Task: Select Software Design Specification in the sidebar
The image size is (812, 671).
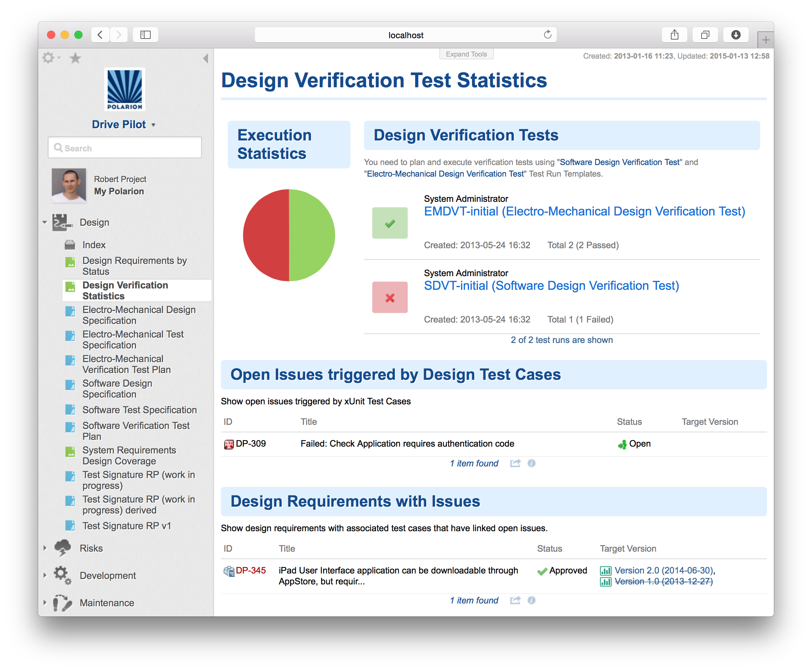Action: (117, 388)
